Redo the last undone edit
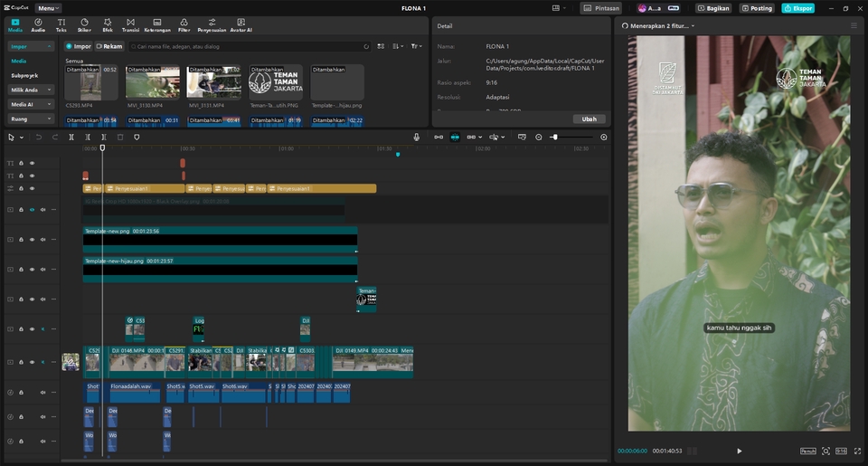This screenshot has width=868, height=466. [55, 137]
